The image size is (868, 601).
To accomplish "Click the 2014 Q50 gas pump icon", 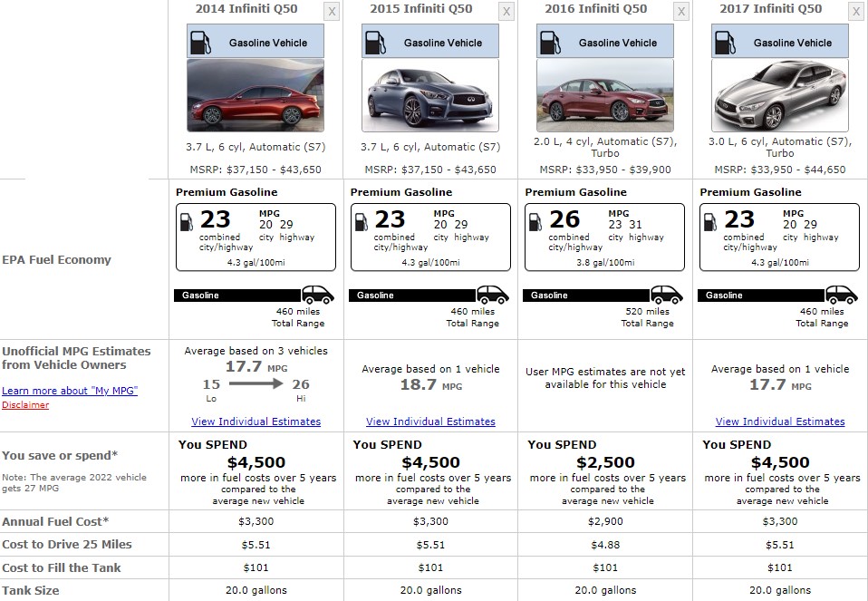I will (x=200, y=43).
